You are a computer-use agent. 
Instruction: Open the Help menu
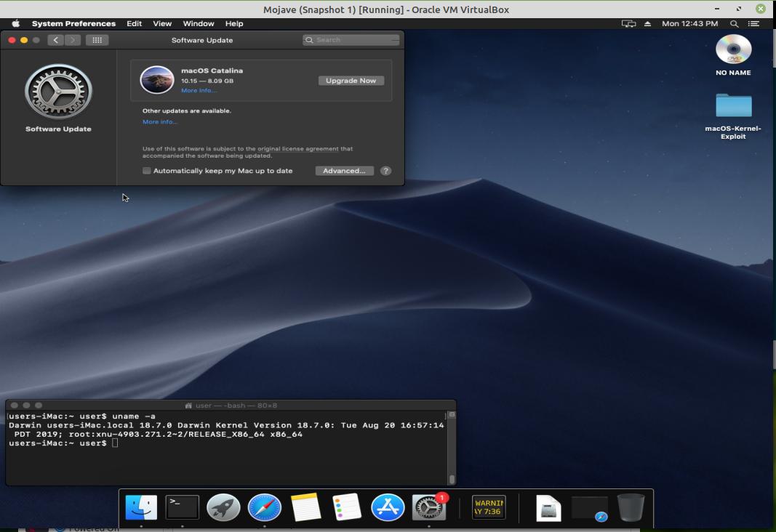[x=234, y=23]
